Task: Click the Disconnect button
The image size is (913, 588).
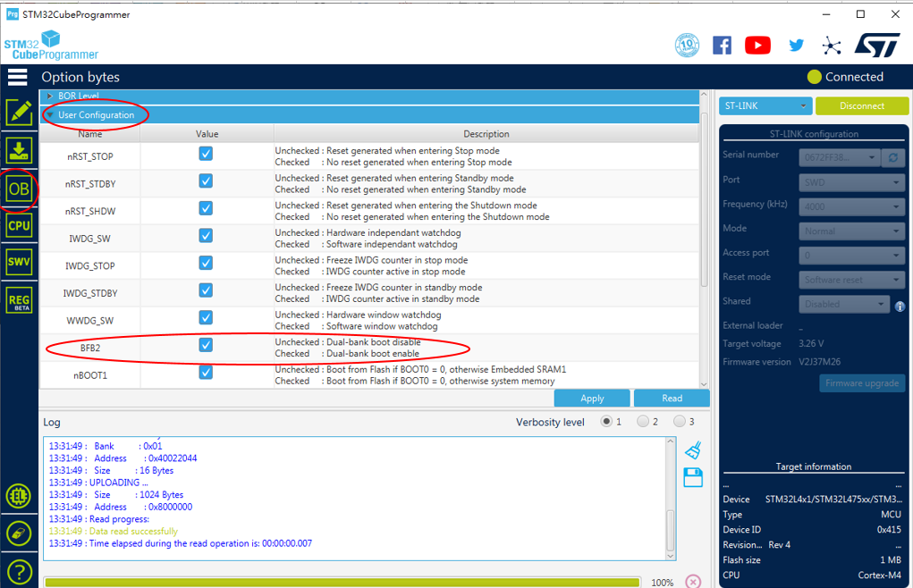Action: tap(862, 105)
